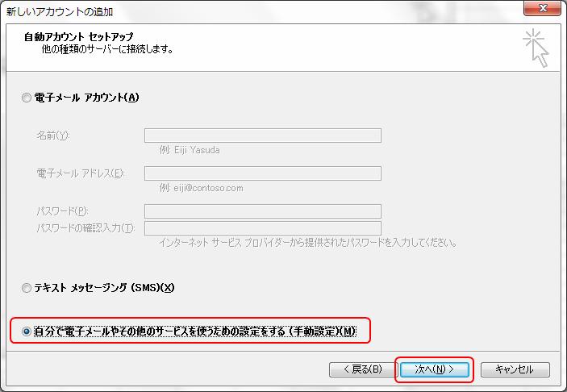Close the 新しいアカウントの追加 dialog window
The width and height of the screenshot is (567, 392).
tap(542, 8)
